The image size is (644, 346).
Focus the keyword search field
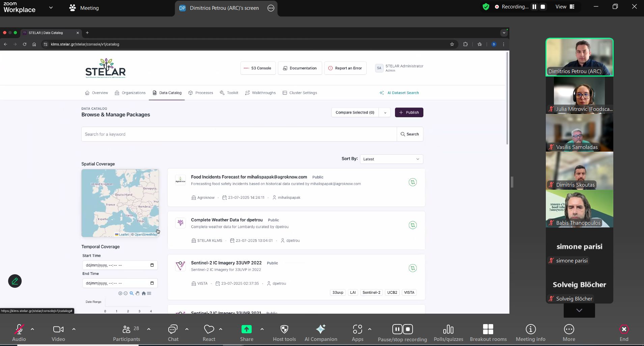tap(239, 134)
